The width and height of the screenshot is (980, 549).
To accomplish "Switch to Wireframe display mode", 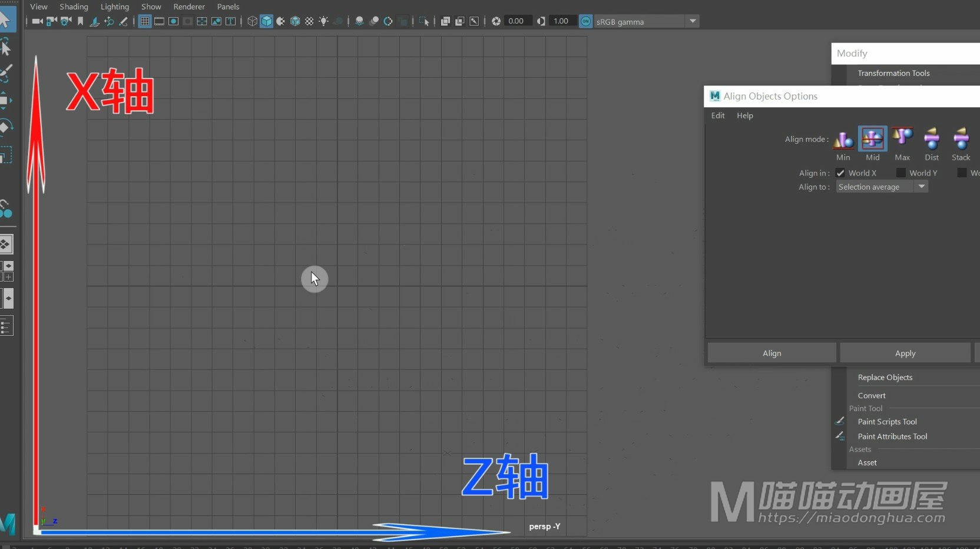I will click(x=253, y=21).
